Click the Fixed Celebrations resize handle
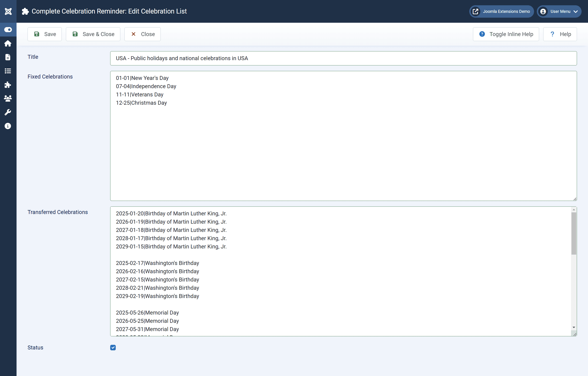 pyautogui.click(x=575, y=199)
